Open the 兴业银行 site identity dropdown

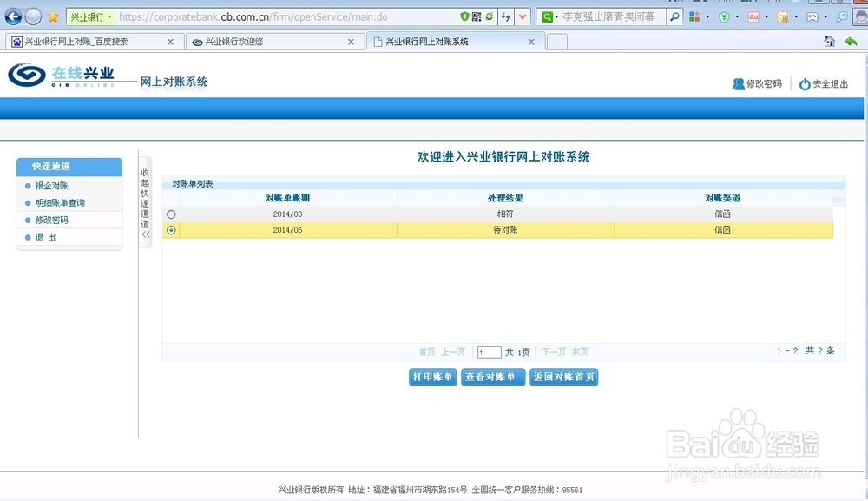[x=91, y=17]
